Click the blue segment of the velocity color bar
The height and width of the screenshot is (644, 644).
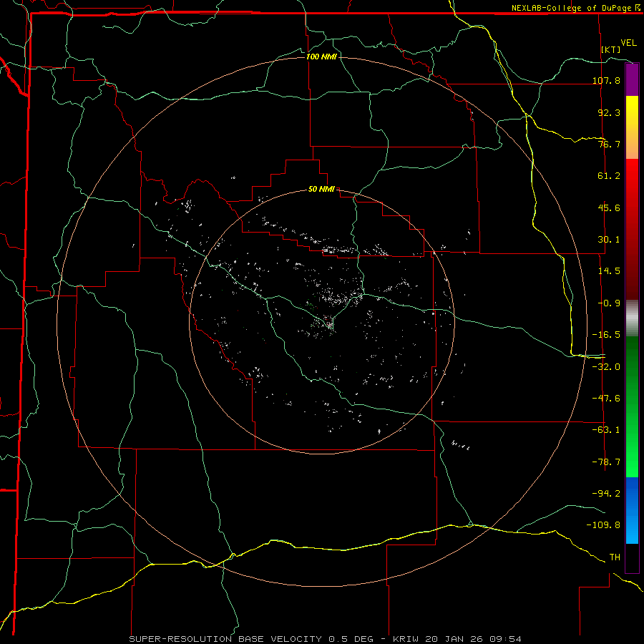point(632,510)
